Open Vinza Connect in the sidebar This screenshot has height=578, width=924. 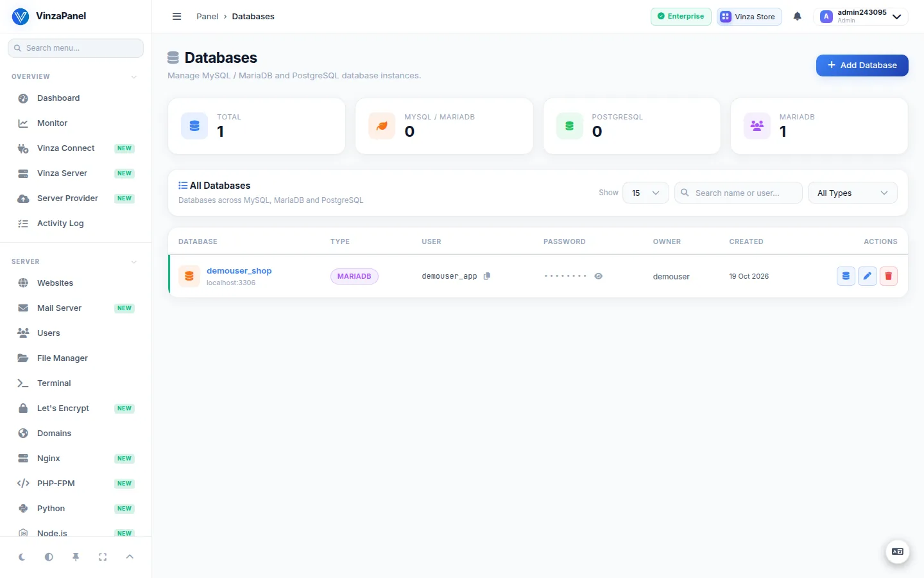coord(76,148)
